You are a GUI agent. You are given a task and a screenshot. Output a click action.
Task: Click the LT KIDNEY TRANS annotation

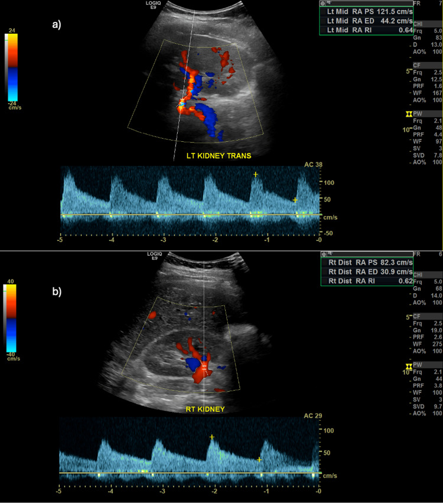tap(219, 156)
